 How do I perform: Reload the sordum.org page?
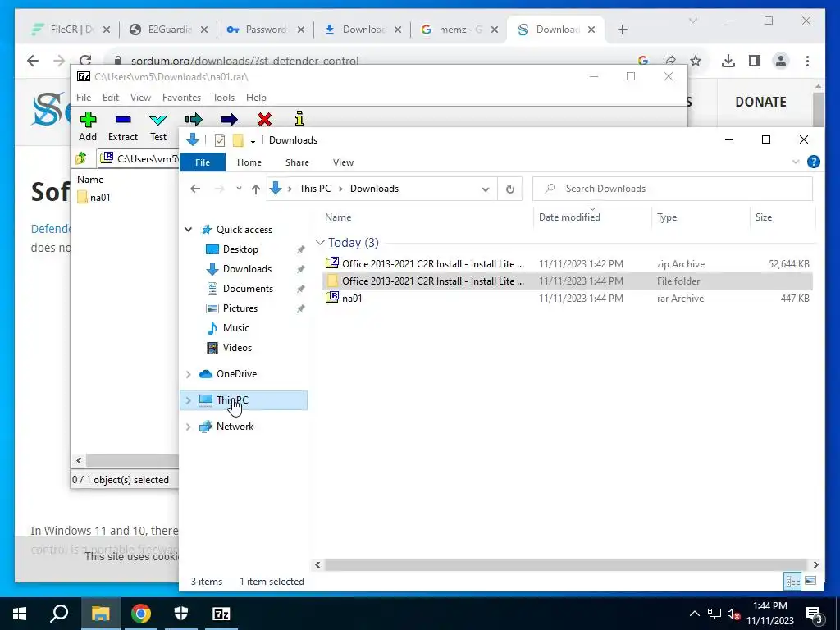click(x=84, y=60)
